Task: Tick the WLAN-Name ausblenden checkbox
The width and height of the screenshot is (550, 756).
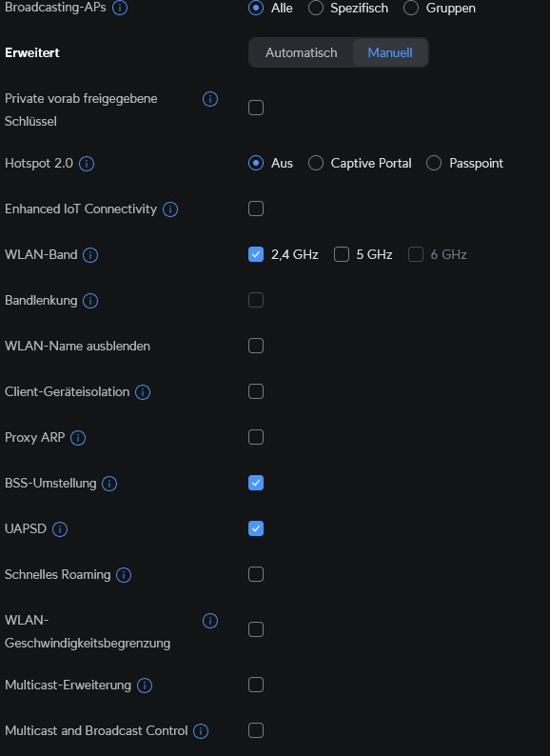Action: [256, 346]
